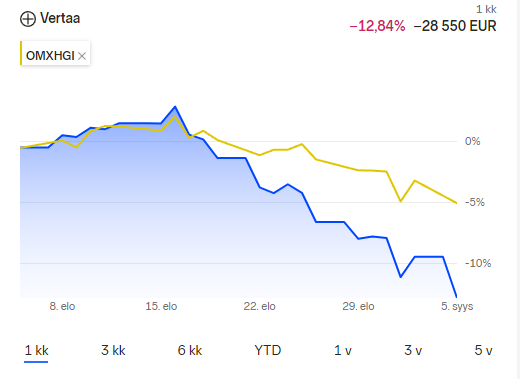Screen dimensions: 520x379
Task: Switch to the 6 kk time range
Action: pos(190,350)
